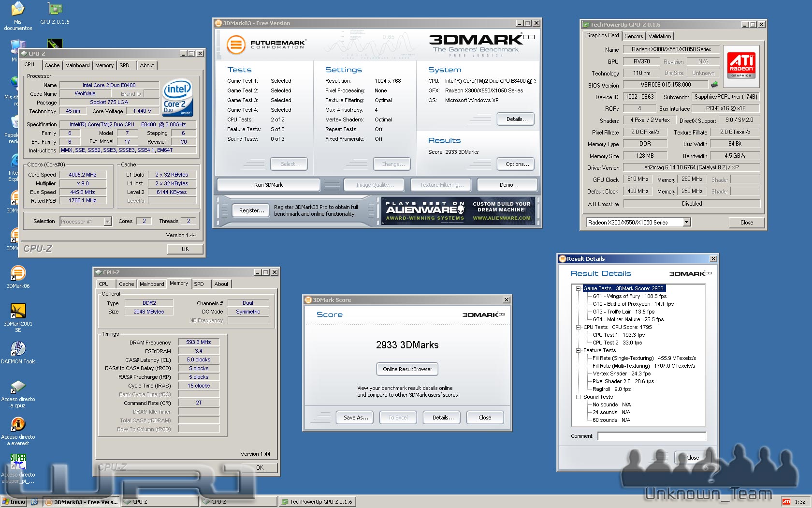Click Close button in GPU-Z window
The width and height of the screenshot is (812, 508).
746,223
